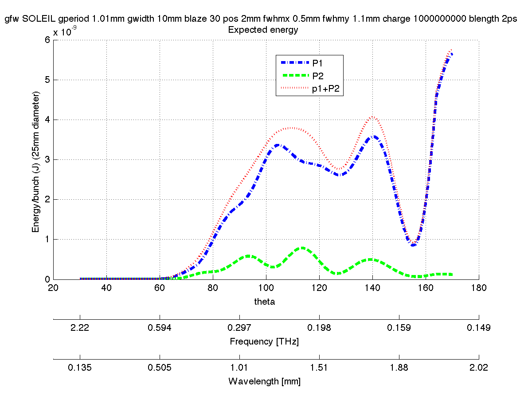Image resolution: width=532 pixels, height=399 pixels.
Task: Click wavelength tick label 0.135
Action: 80,368
